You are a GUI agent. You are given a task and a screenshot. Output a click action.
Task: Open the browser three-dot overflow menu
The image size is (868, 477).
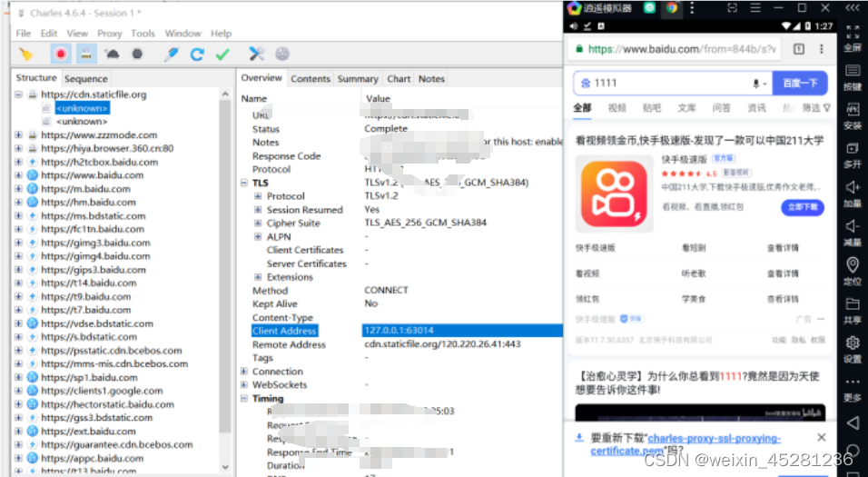pos(821,49)
